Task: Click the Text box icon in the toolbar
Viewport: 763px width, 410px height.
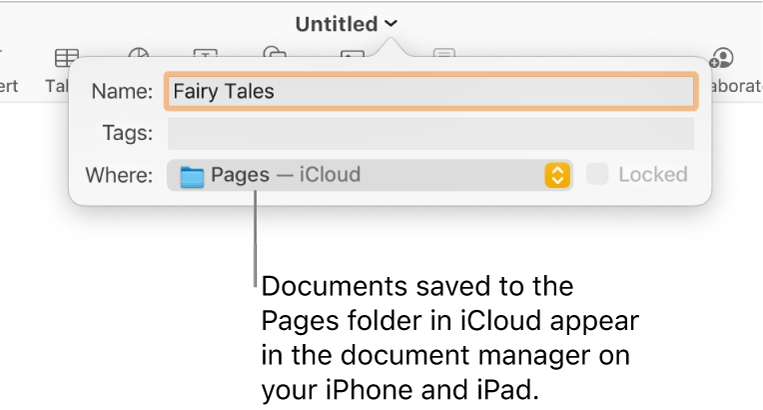Action: (x=206, y=56)
